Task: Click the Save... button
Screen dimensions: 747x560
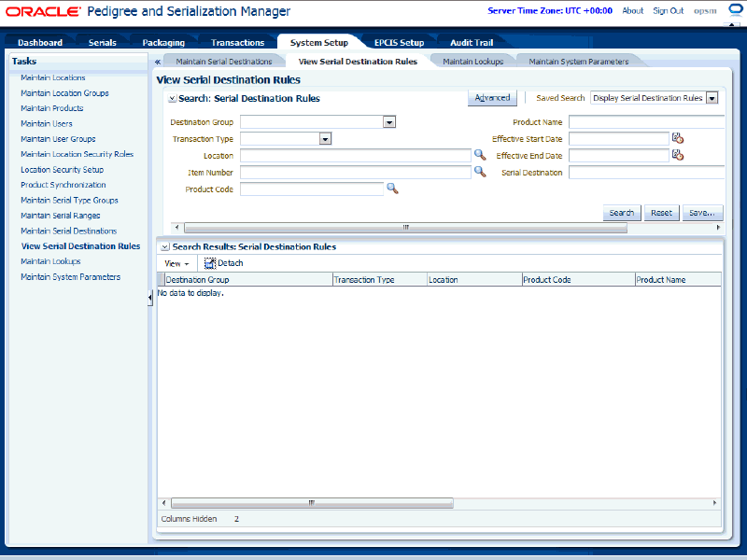Action: [702, 213]
